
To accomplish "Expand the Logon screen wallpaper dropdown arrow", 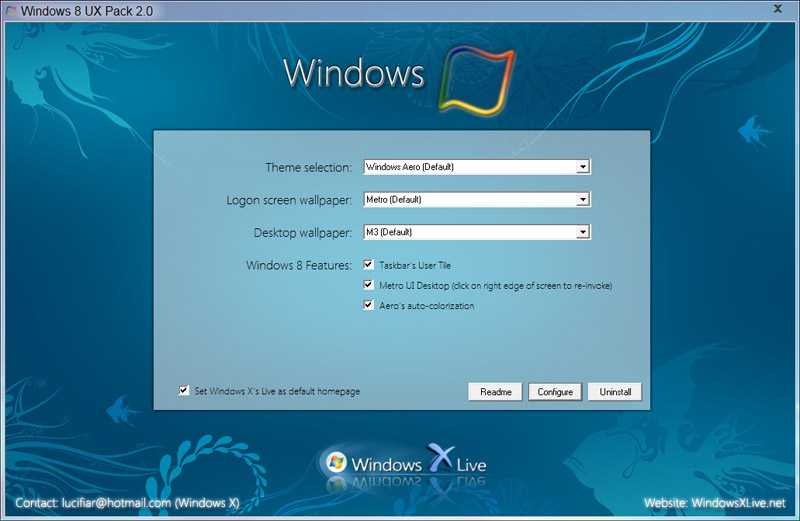I will (x=583, y=200).
